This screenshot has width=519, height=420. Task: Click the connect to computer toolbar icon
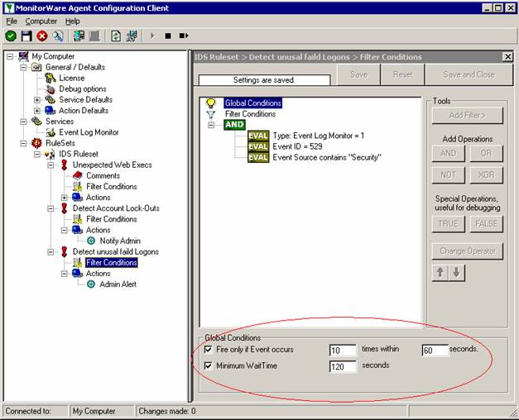click(79, 36)
